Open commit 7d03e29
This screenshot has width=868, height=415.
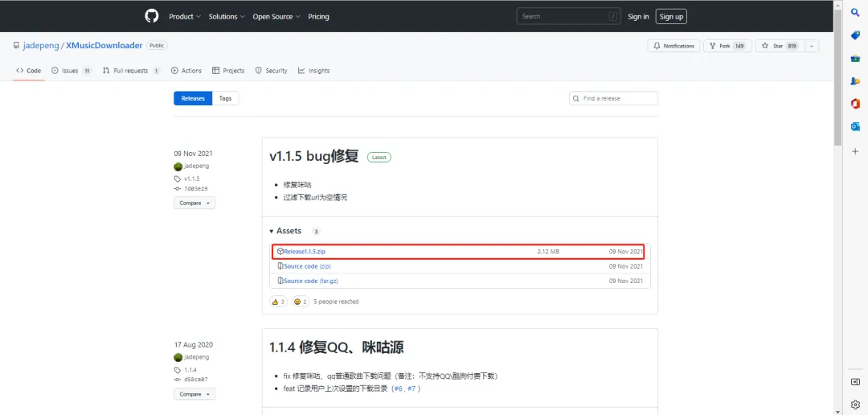[x=196, y=188]
